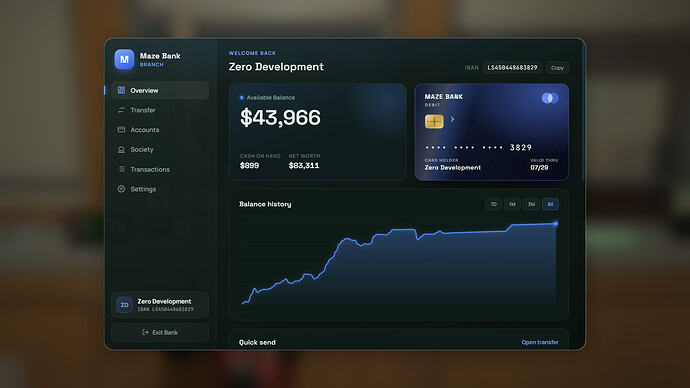Click the $43,966 available balance amount
This screenshot has width=690, height=388.
280,117
